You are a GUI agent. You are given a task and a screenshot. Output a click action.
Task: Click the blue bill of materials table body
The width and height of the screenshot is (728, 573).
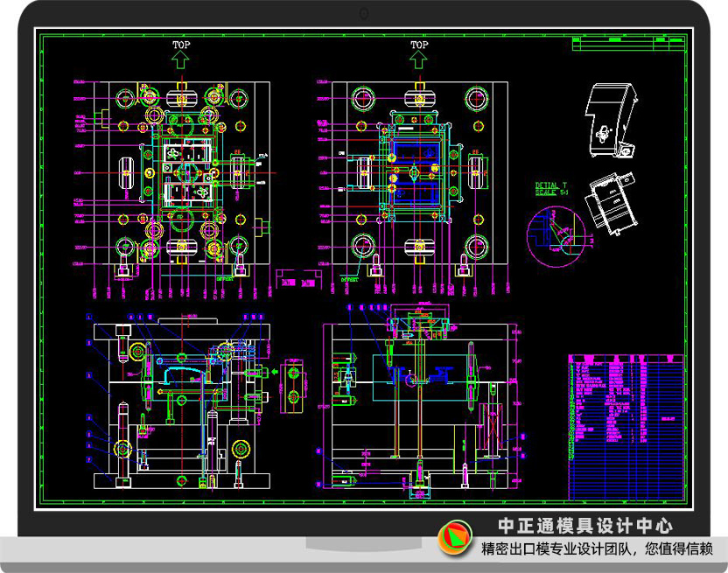(x=626, y=455)
